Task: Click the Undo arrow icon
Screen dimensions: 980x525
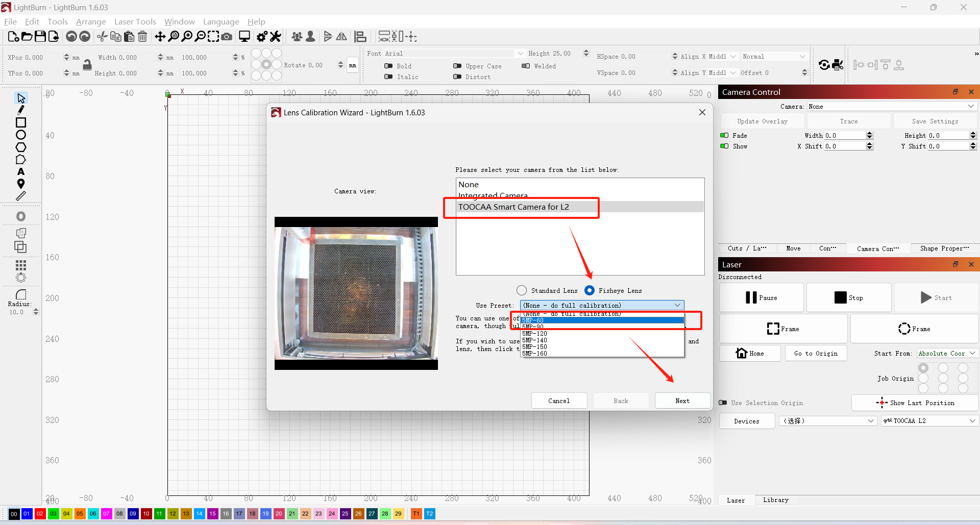Action: tap(71, 36)
